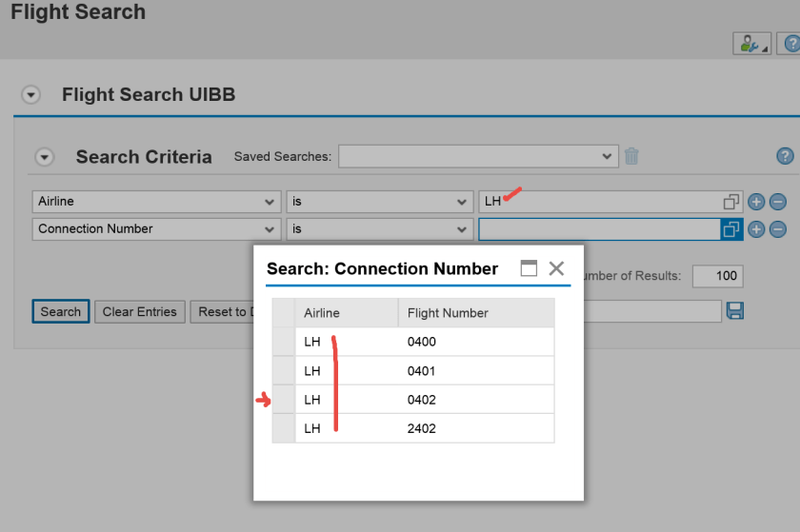This screenshot has width=800, height=532.
Task: Click the save search floppy disk icon
Action: click(x=734, y=311)
